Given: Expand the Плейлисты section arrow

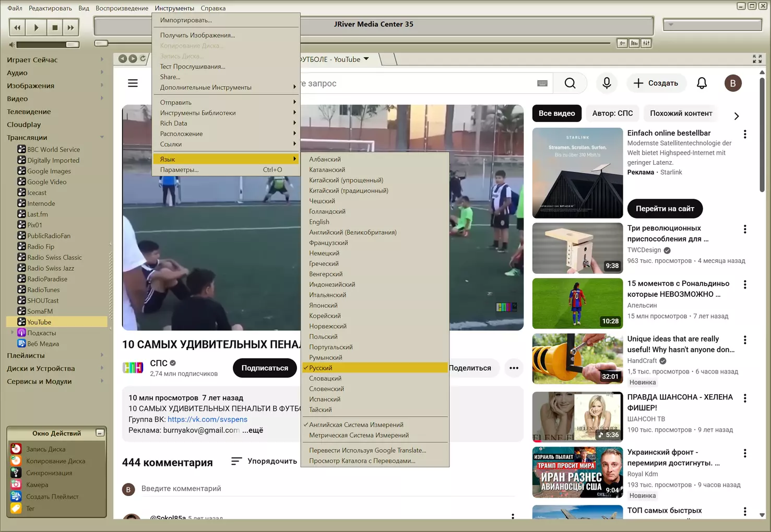Looking at the screenshot, I should (x=102, y=355).
